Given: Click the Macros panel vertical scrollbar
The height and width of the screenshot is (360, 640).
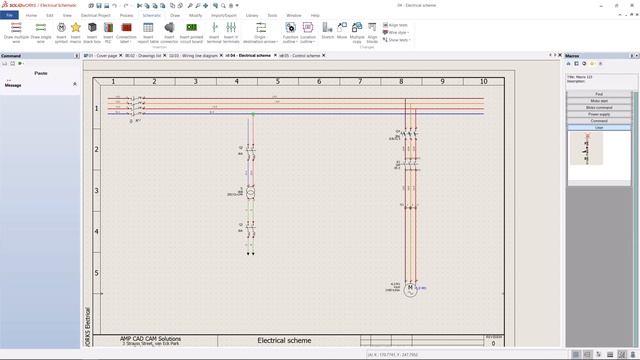Looking at the screenshot, I should click(635, 219).
